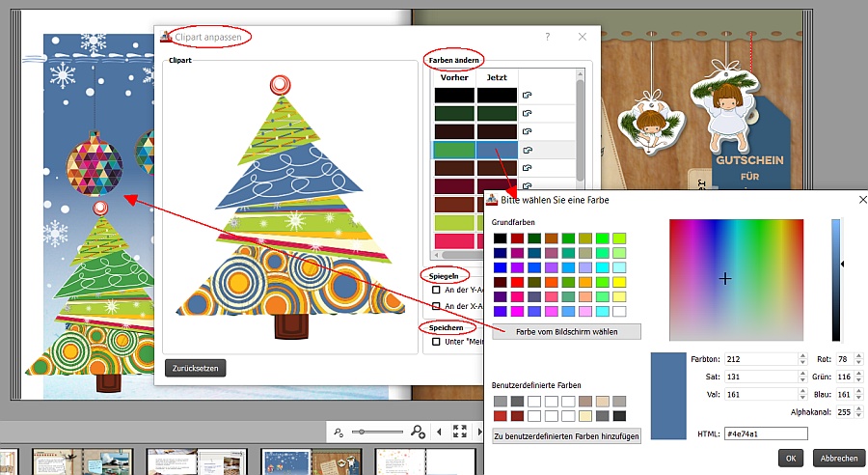Go to next page with right triangle
This screenshot has height=475, width=868.
480,432
